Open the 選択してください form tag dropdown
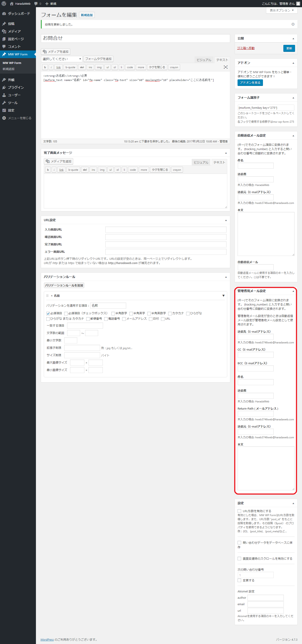 (62, 59)
